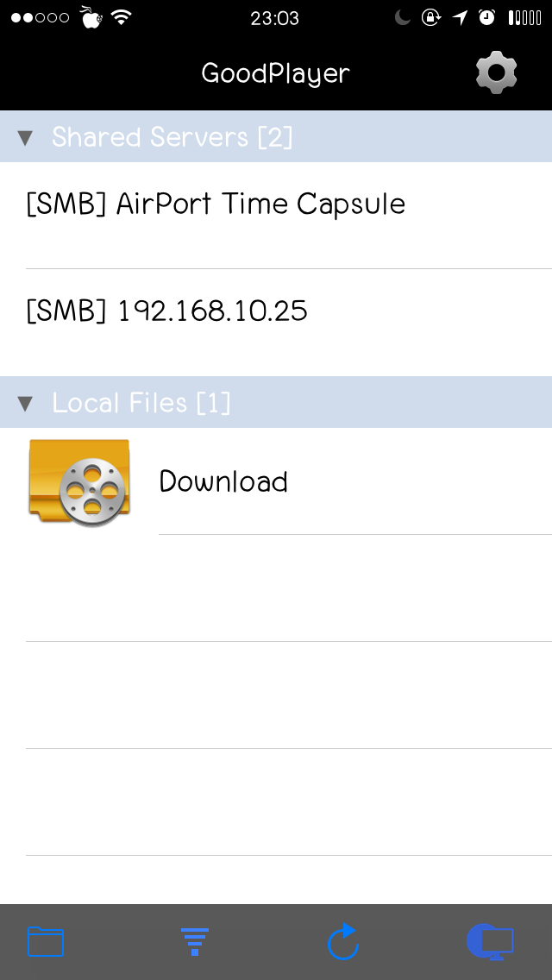
Task: Select the Download folder label
Action: pos(223,481)
